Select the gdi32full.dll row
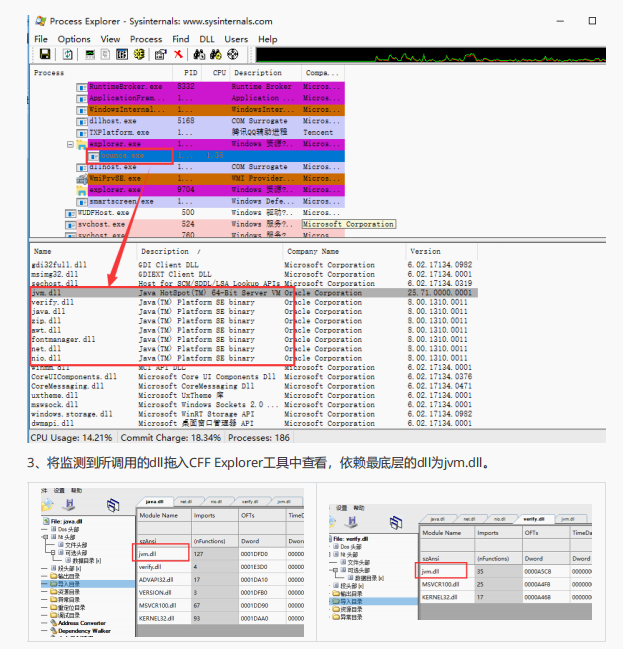The height and width of the screenshot is (649, 623). pyautogui.click(x=254, y=265)
